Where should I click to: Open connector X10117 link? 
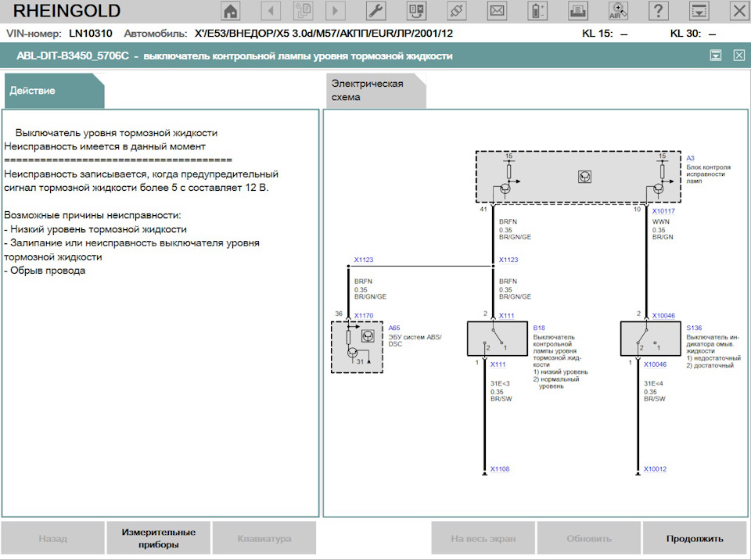tap(663, 210)
